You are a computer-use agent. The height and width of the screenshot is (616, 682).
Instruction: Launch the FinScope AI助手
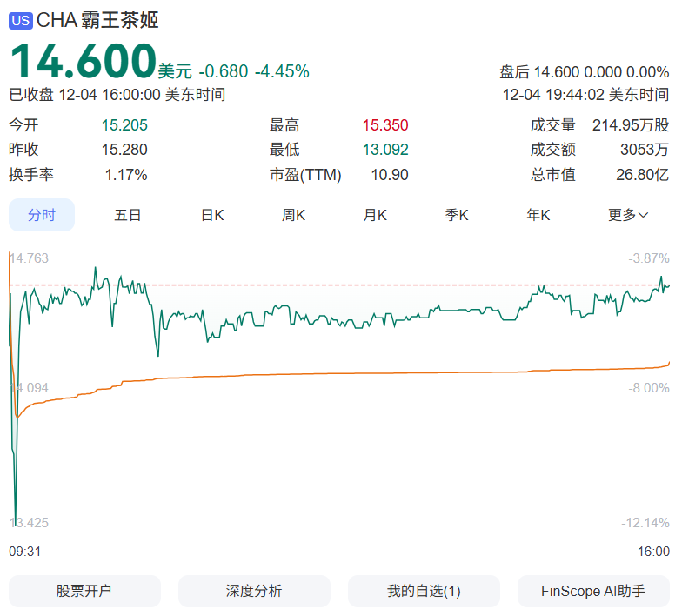(593, 591)
